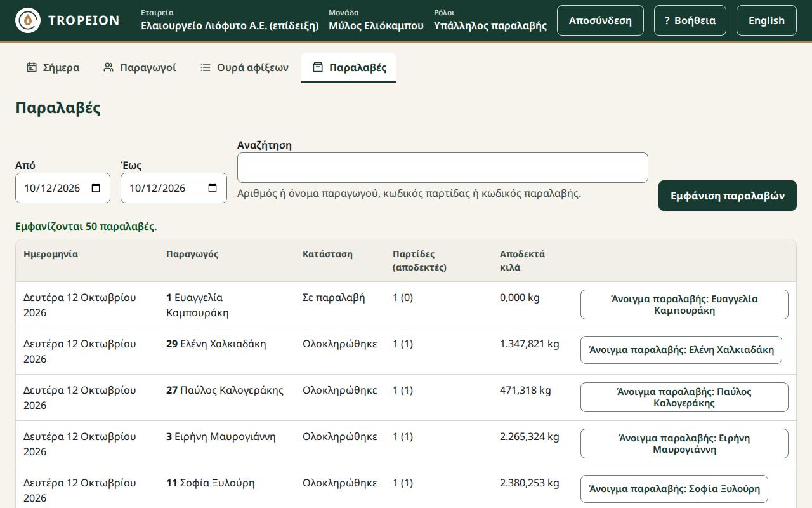This screenshot has width=812, height=508.
Task: Focus the Αναζήτηση search field
Action: pyautogui.click(x=443, y=168)
